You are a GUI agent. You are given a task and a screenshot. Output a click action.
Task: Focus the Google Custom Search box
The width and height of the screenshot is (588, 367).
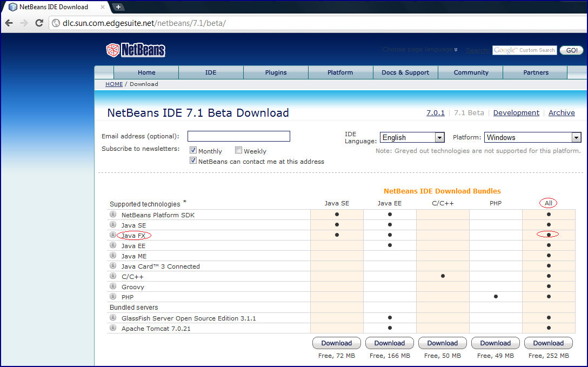[x=525, y=50]
